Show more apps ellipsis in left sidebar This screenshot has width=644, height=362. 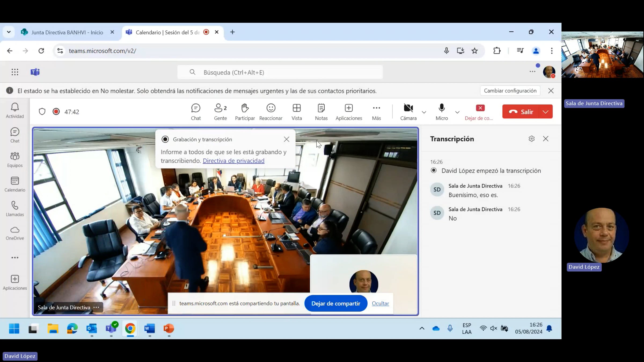[x=15, y=258]
